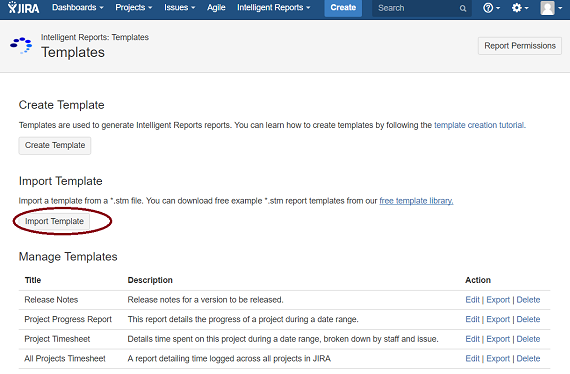The width and height of the screenshot is (570, 374).
Task: Export the Project Timesheet template
Action: [498, 339]
